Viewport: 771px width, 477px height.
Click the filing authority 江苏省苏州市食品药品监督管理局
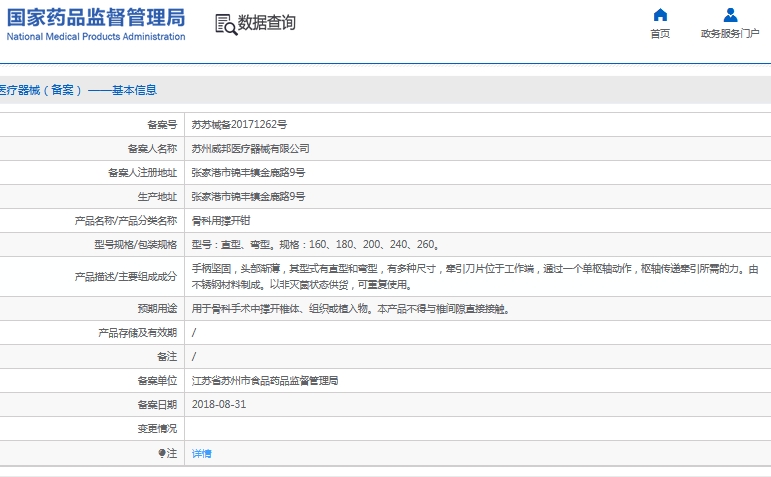265,381
